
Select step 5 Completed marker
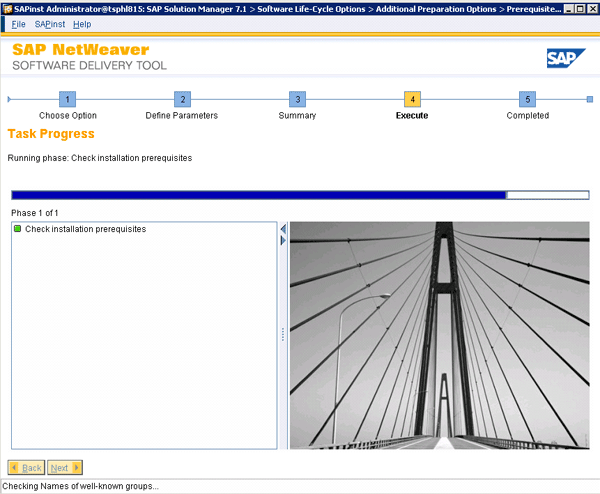click(527, 99)
